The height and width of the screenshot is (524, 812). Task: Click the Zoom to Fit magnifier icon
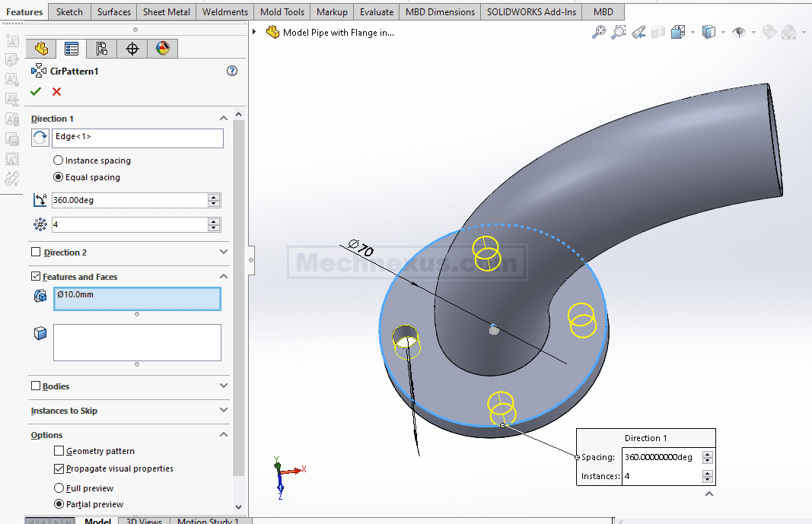click(600, 32)
